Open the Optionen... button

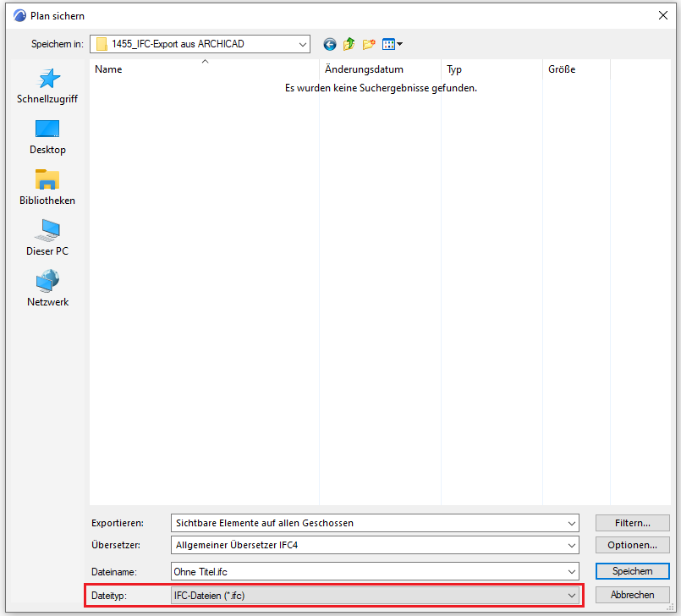point(632,545)
